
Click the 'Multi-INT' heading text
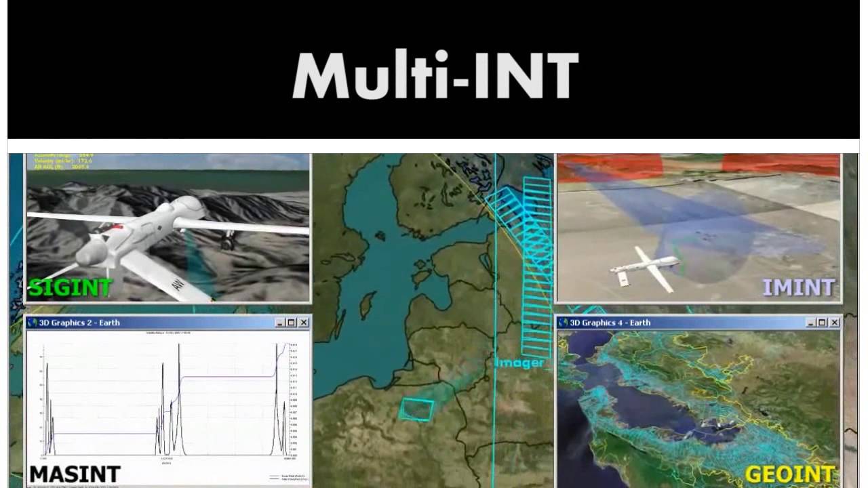(x=435, y=75)
